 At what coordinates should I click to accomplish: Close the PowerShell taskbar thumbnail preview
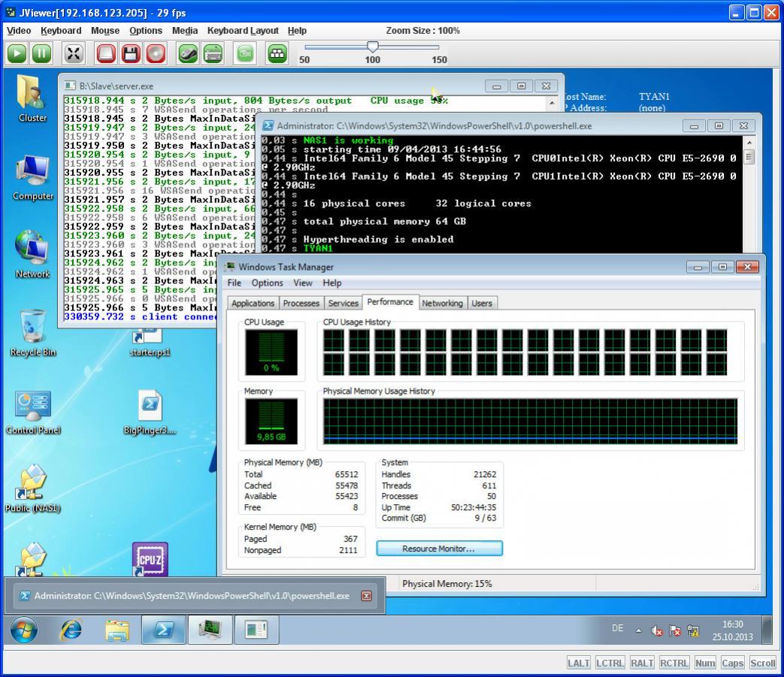(x=367, y=596)
